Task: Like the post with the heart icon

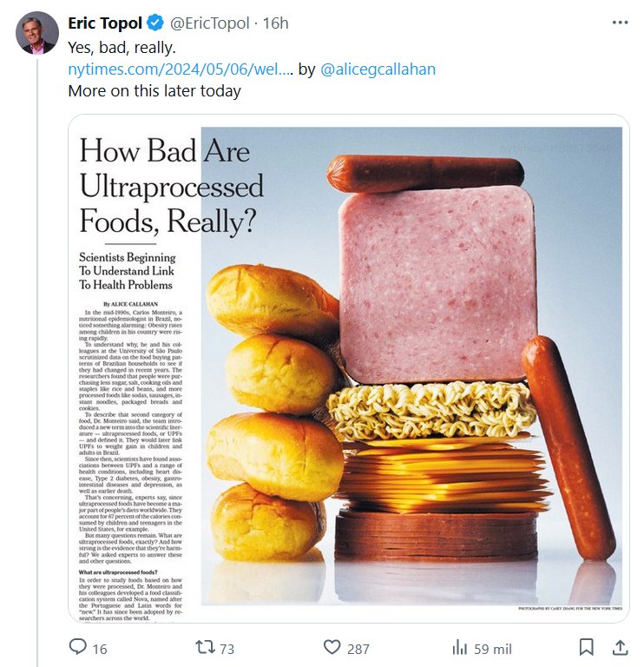Action: click(331, 647)
